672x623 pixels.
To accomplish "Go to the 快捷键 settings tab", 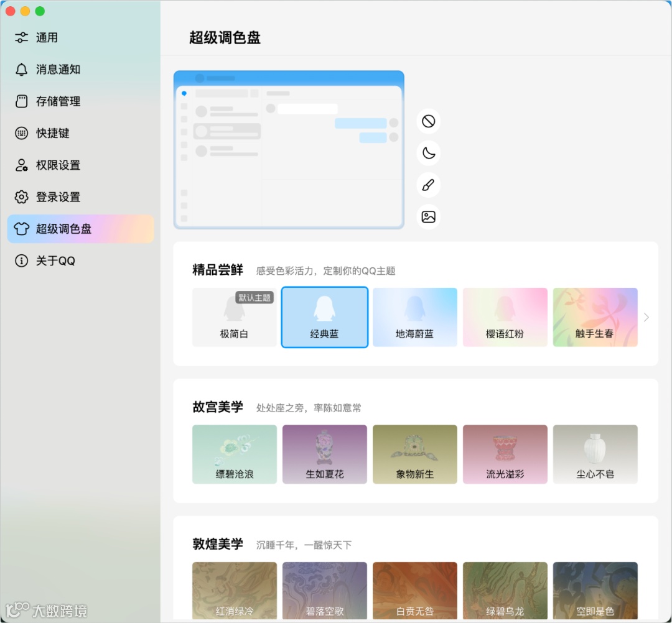I will coord(80,133).
